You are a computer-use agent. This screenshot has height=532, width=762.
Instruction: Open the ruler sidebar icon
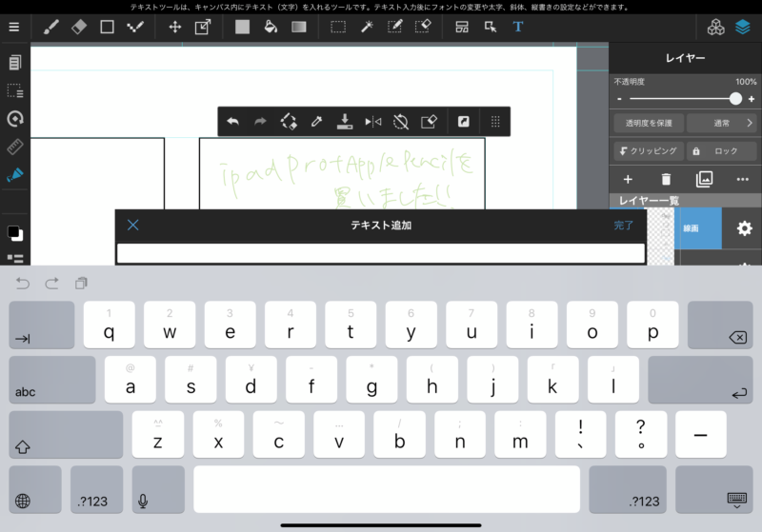tap(15, 147)
